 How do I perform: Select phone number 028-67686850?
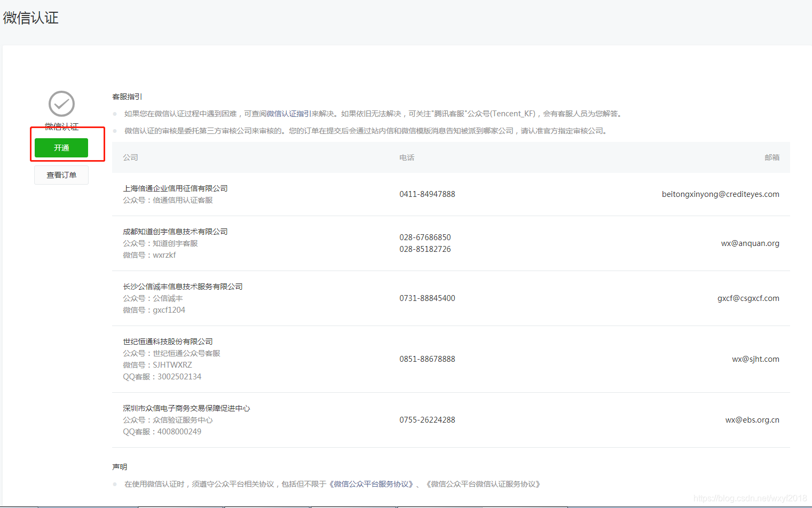(x=425, y=237)
